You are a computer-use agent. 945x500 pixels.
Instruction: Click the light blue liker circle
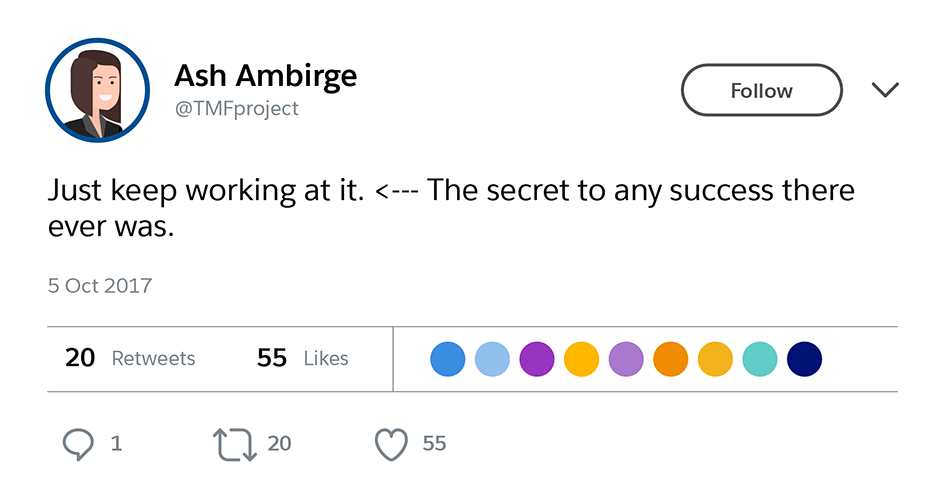tap(492, 359)
